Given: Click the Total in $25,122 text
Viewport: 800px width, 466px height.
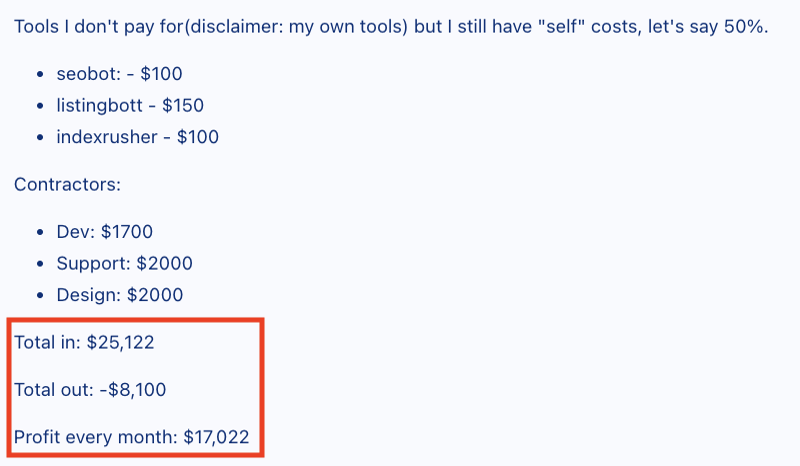Looking at the screenshot, I should point(84,342).
